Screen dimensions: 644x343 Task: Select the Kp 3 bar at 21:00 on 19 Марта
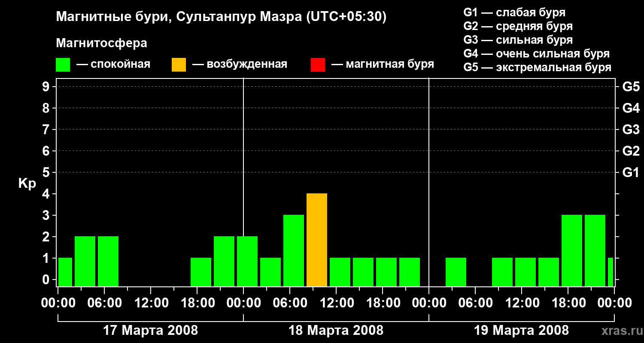[x=595, y=250]
